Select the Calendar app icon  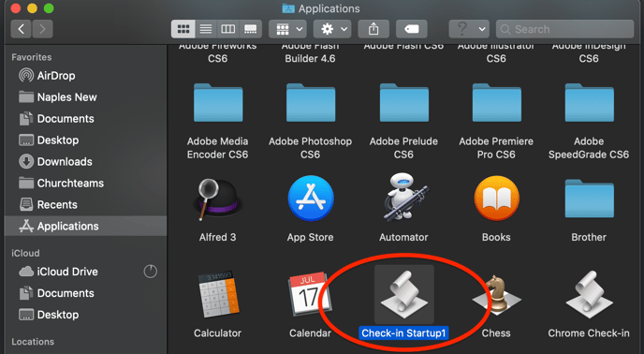pyautogui.click(x=309, y=293)
